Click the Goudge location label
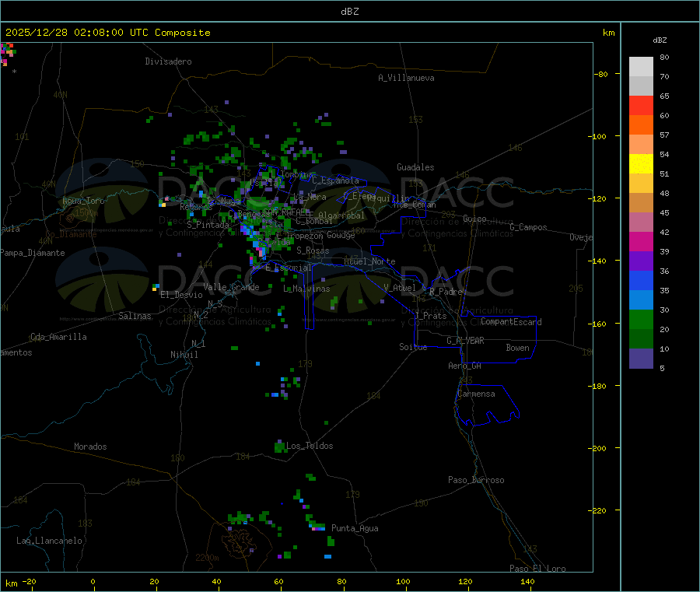 pyautogui.click(x=341, y=235)
